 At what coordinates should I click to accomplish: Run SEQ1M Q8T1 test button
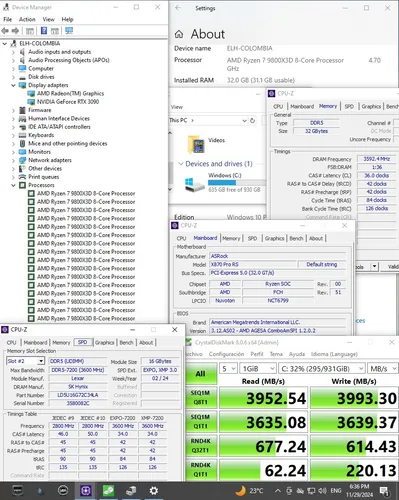pyautogui.click(x=201, y=398)
